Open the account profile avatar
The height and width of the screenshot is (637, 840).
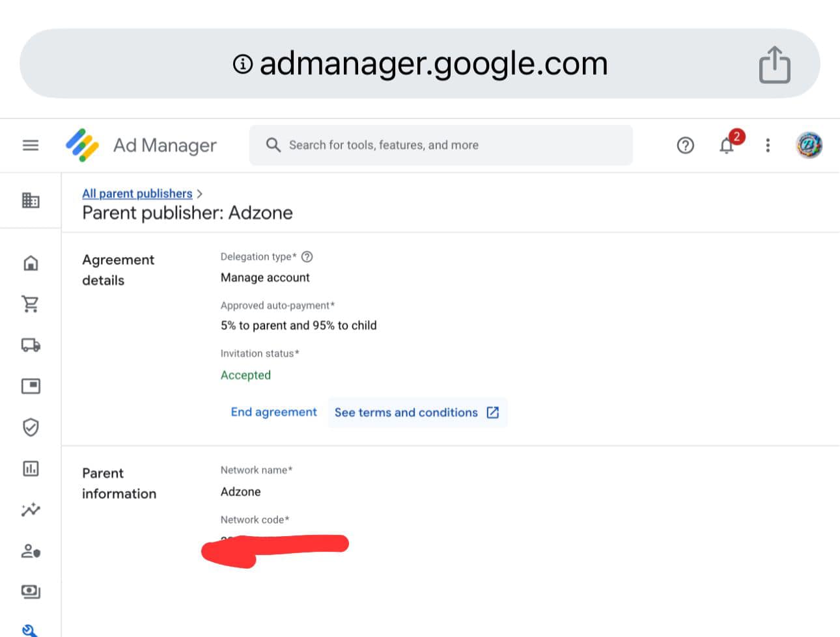coord(809,145)
